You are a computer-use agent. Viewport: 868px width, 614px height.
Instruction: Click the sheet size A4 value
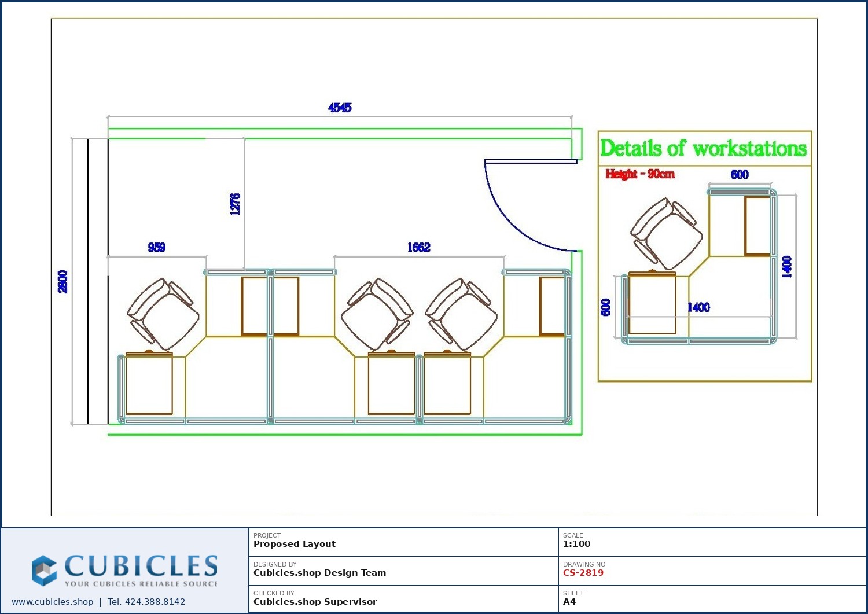[569, 602]
